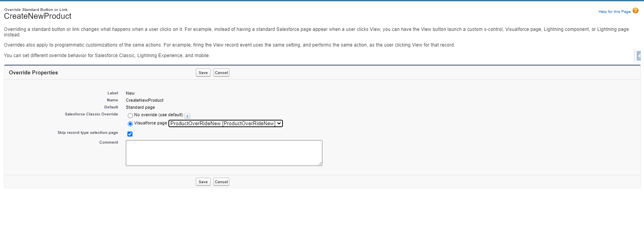This screenshot has width=644, height=225.
Task: Click the Comment field label
Action: 109,142
